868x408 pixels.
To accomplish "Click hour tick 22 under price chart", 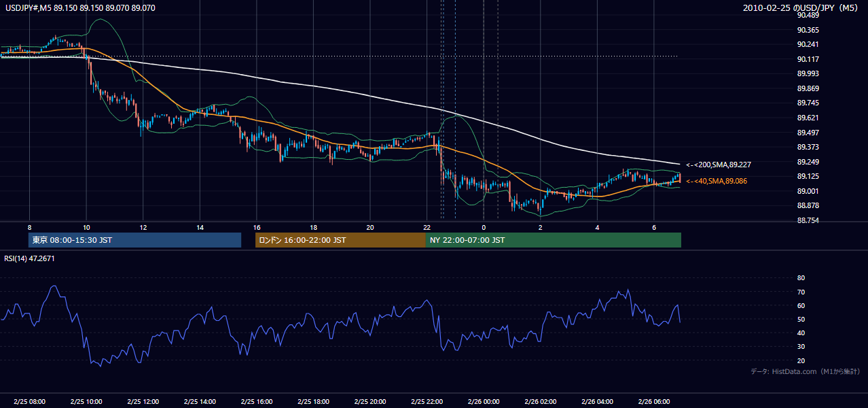I will click(427, 228).
